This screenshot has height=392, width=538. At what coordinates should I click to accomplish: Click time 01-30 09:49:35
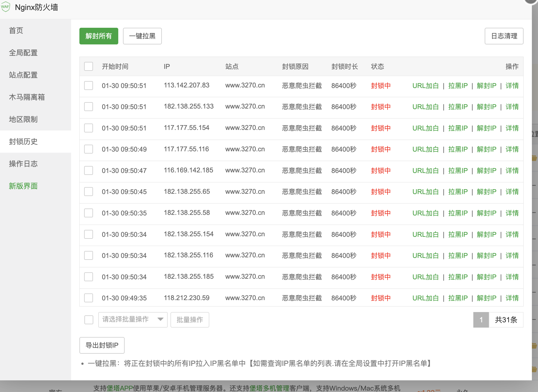coord(124,298)
